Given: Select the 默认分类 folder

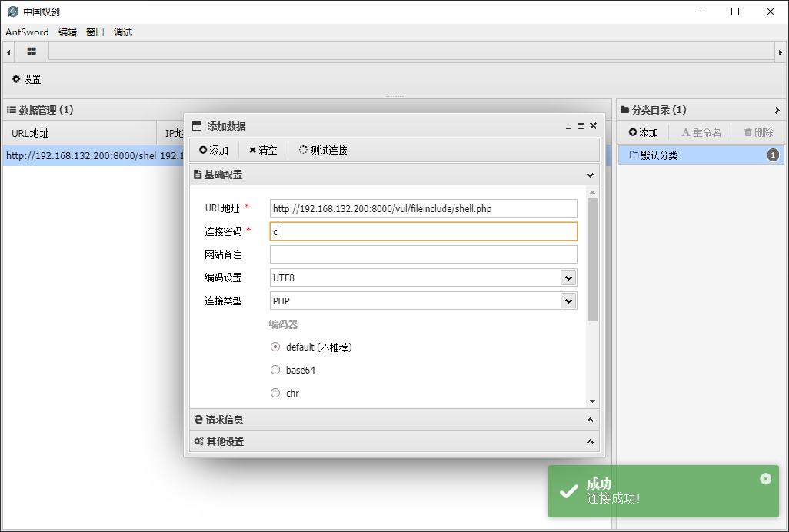Looking at the screenshot, I should 658,155.
